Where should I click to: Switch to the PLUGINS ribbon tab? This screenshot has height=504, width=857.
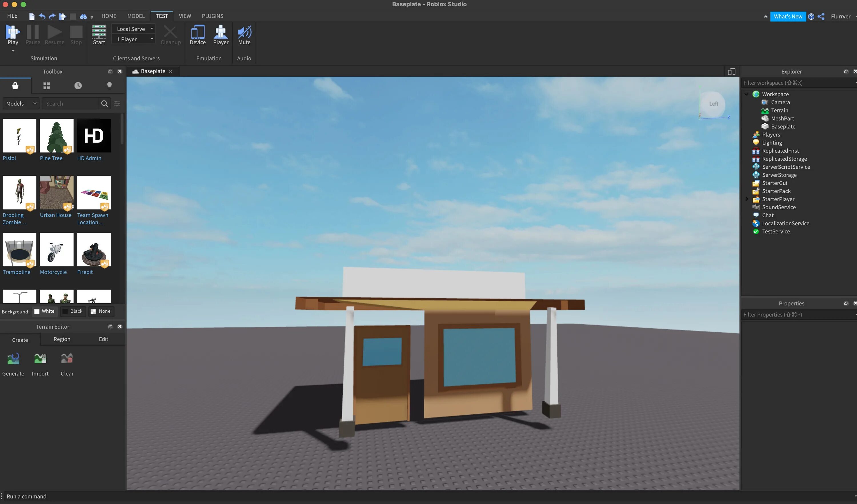tap(213, 16)
